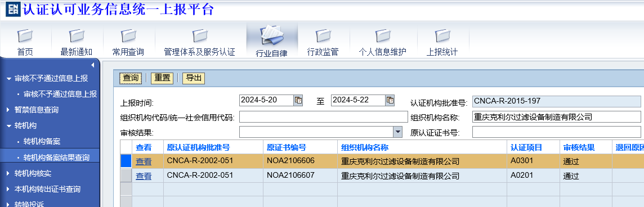Open the 审核结果 dropdown arrow
Image resolution: width=644 pixels, height=207 pixels.
(398, 132)
